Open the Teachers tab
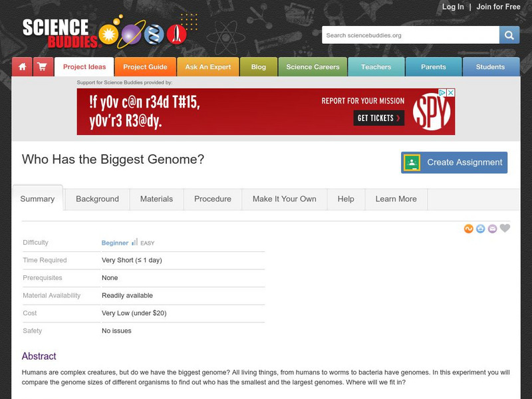 click(376, 67)
